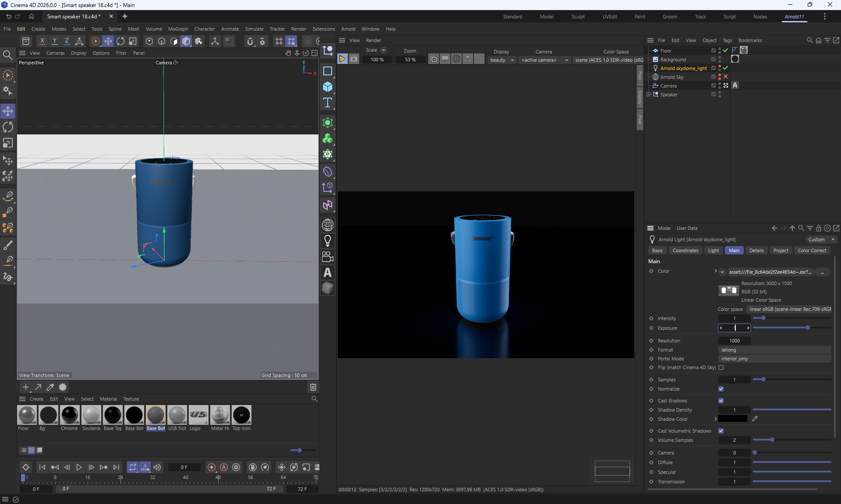Open the beauty display dropdown
Viewport: 841px width, 504px height.
point(502,60)
